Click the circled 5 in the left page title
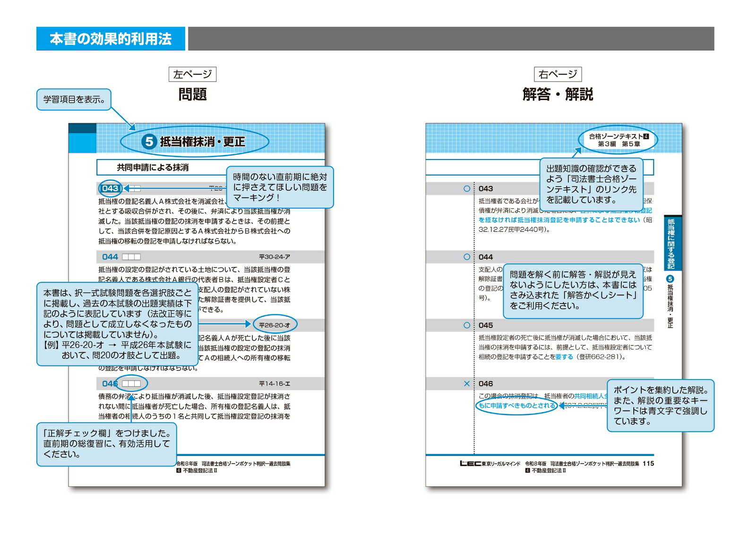Viewport: 756px width, 541px height. (149, 141)
